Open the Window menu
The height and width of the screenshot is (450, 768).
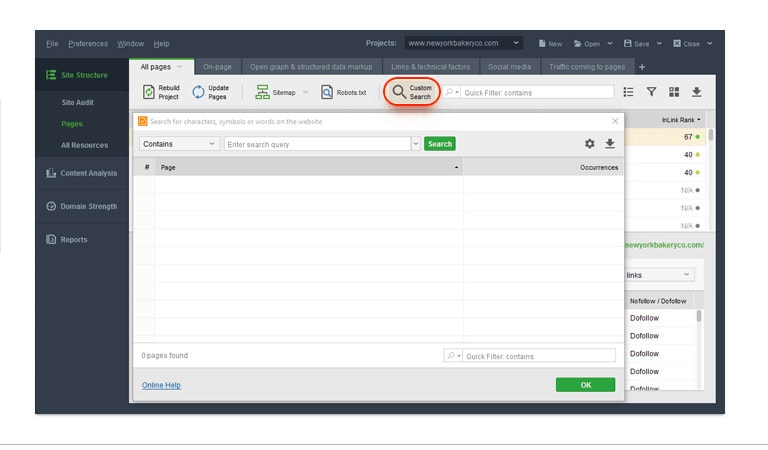click(x=130, y=44)
